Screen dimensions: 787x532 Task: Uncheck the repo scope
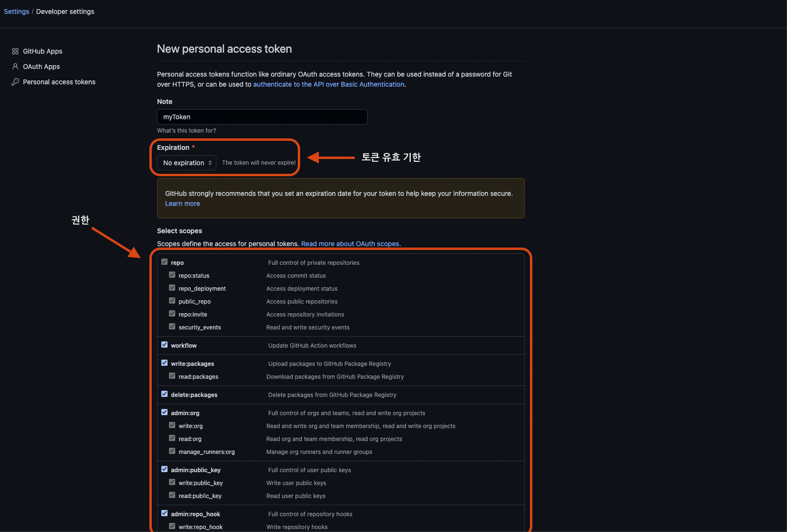click(x=165, y=262)
